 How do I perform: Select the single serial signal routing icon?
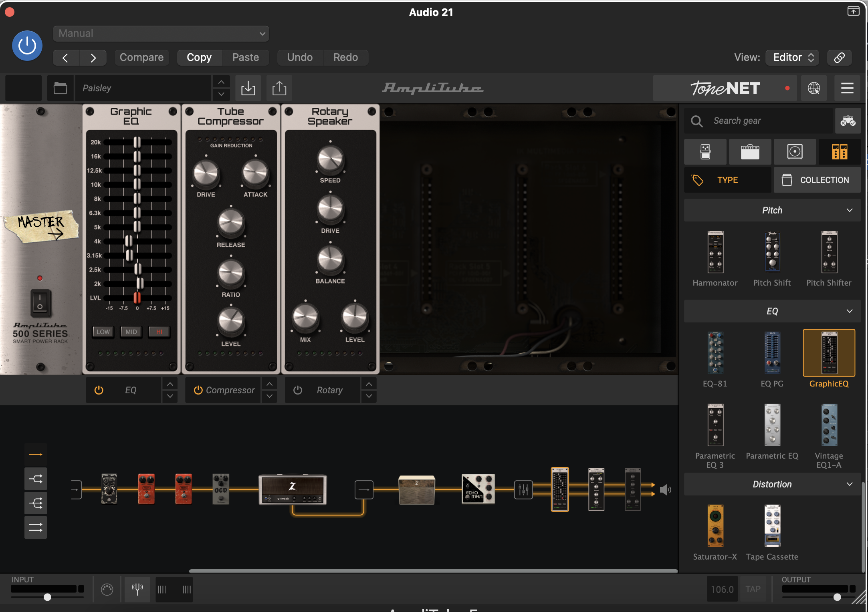pos(36,455)
